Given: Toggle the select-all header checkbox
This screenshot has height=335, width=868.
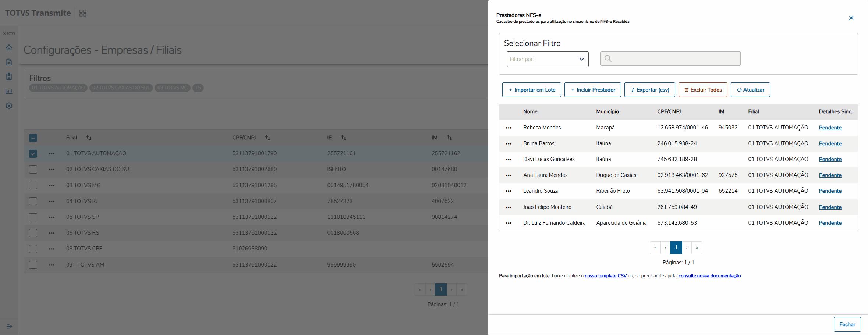Looking at the screenshot, I should (33, 138).
